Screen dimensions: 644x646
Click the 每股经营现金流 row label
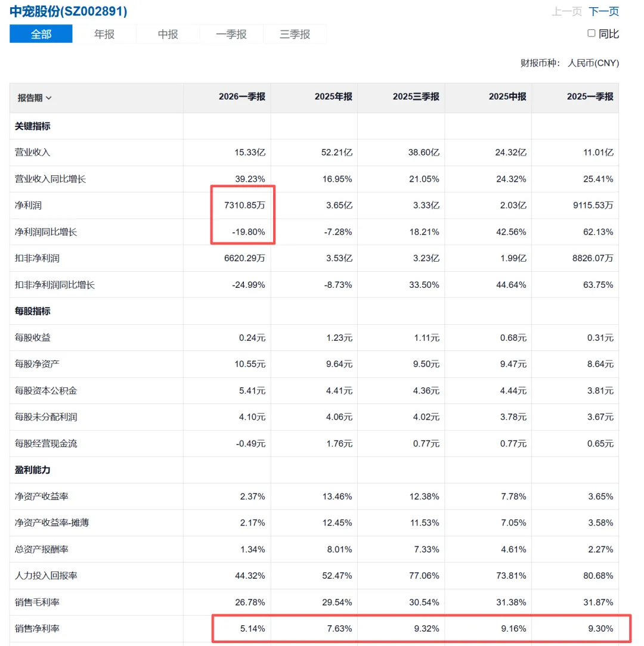pos(46,444)
